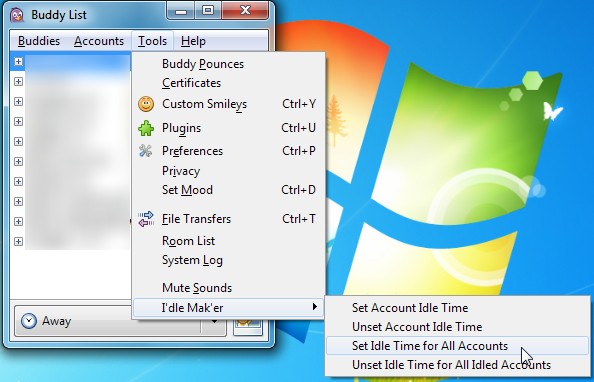The height and width of the screenshot is (382, 594).
Task: Open the Privacy settings entry
Action: tap(228, 171)
